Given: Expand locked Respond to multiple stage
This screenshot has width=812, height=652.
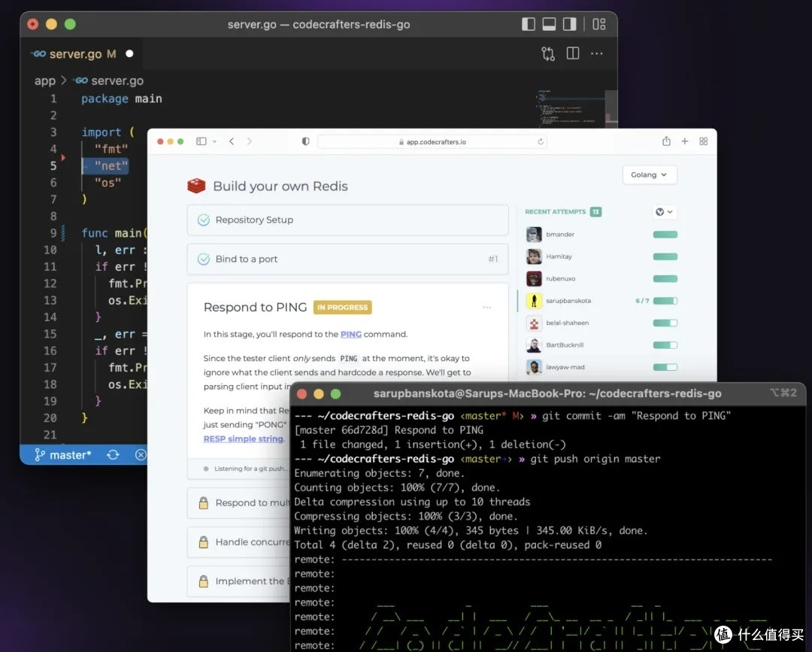Looking at the screenshot, I should [238, 503].
